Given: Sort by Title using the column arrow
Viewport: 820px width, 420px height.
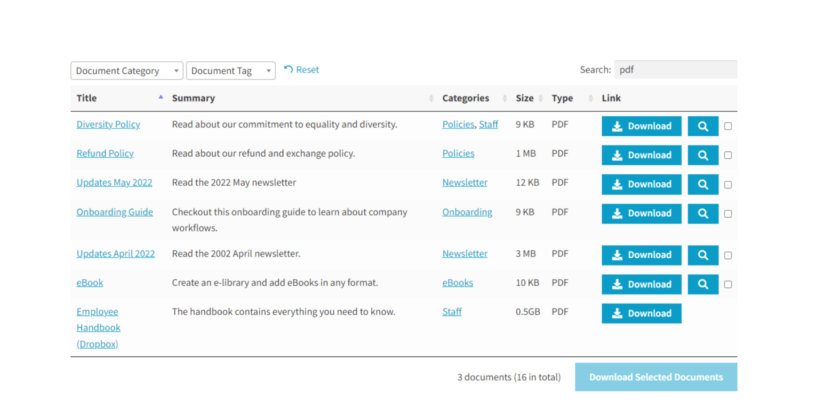Looking at the screenshot, I should [x=160, y=98].
